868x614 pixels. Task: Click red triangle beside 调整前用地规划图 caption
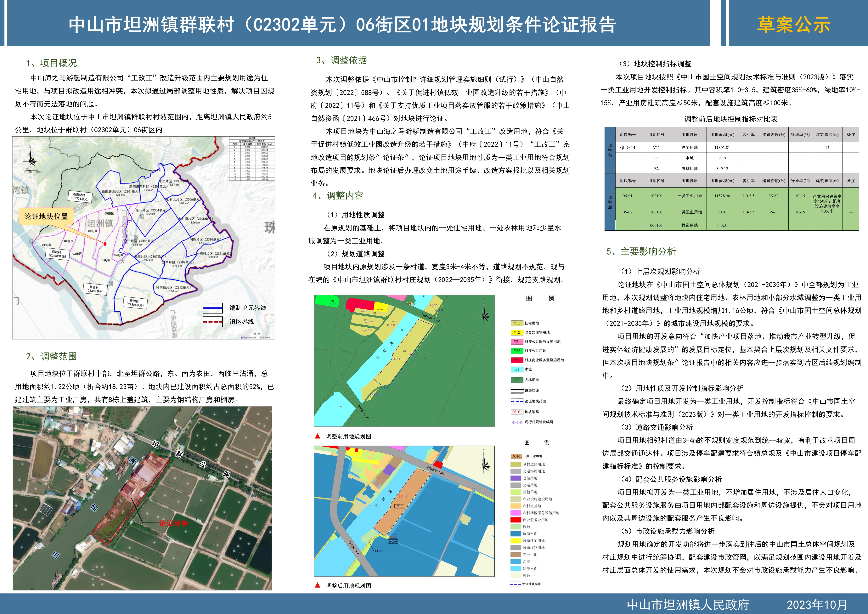point(318,436)
